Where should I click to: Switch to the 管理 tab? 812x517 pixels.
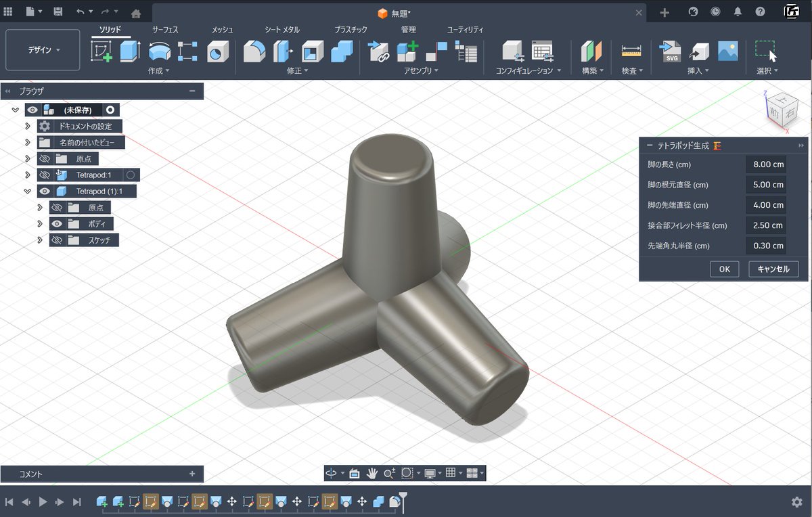[408, 30]
